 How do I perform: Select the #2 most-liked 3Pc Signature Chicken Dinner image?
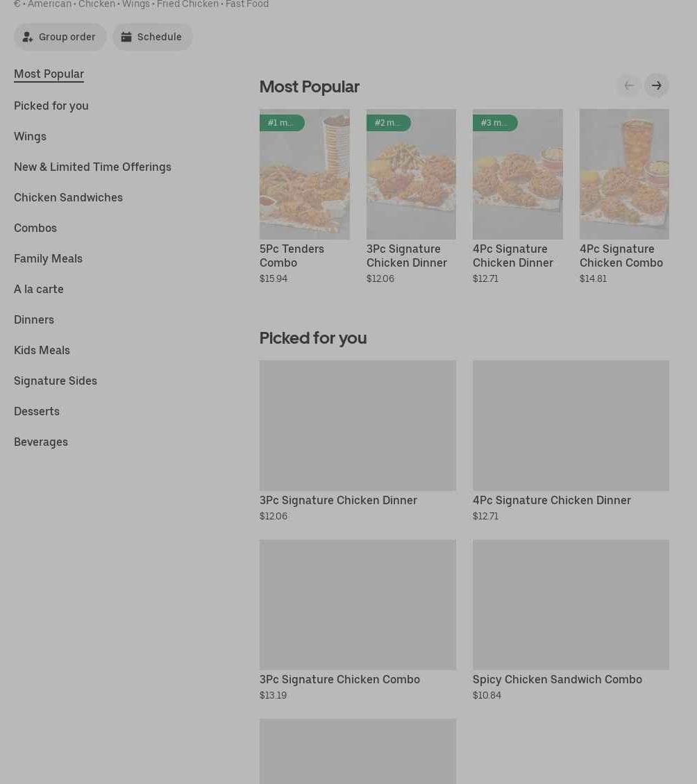coord(411,184)
